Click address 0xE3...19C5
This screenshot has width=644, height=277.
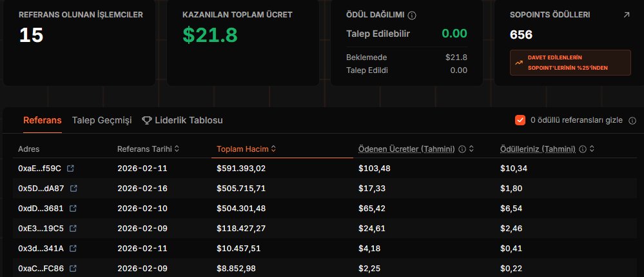tap(41, 229)
